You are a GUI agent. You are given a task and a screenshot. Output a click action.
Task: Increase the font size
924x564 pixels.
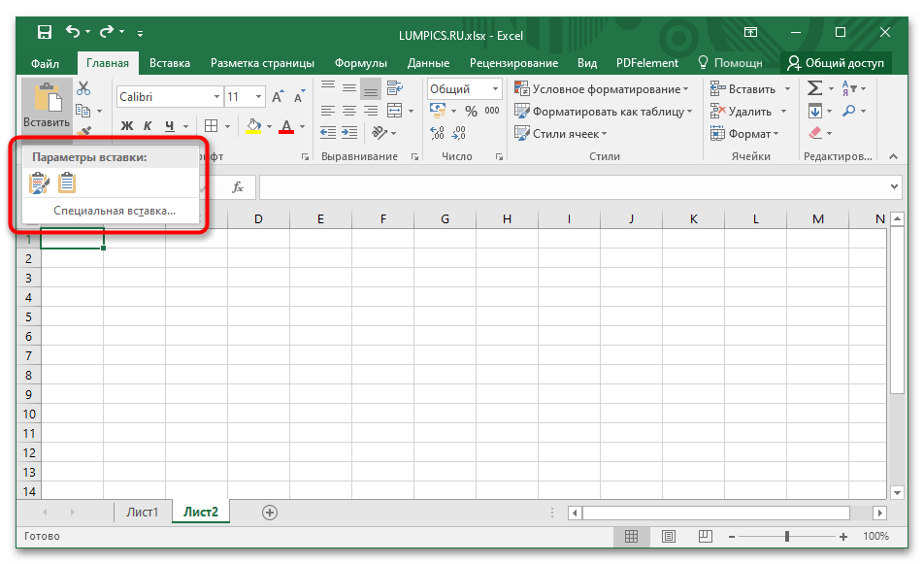pyautogui.click(x=278, y=97)
